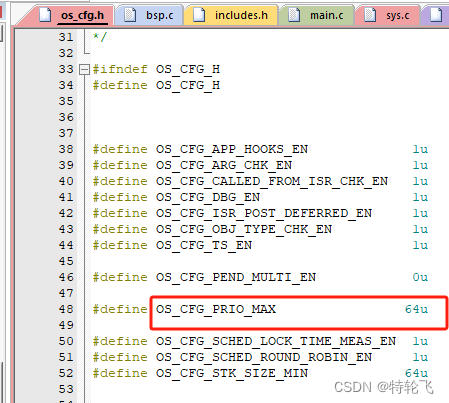Click the #ifndef keyword on line 33

(x=120, y=69)
